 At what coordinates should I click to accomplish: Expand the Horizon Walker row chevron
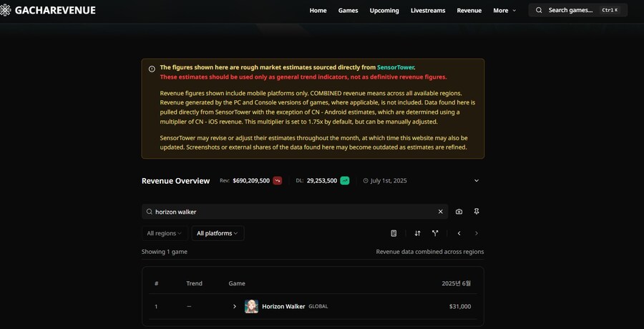click(x=235, y=306)
